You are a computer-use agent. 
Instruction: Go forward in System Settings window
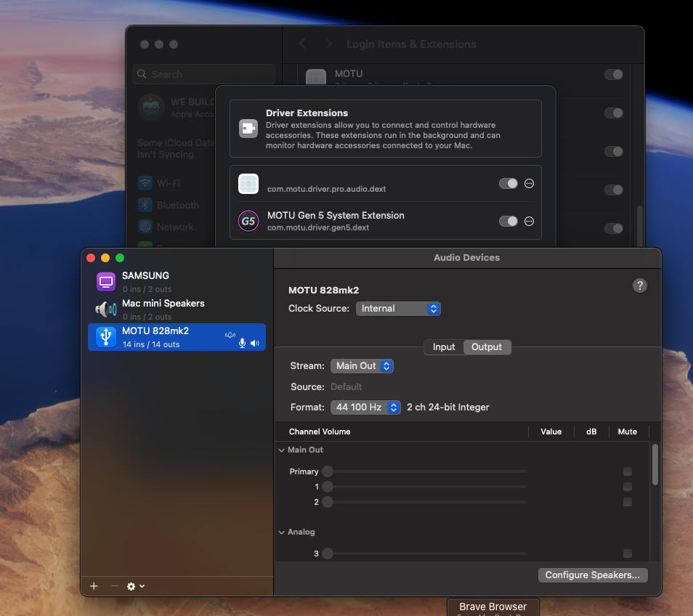[x=328, y=44]
